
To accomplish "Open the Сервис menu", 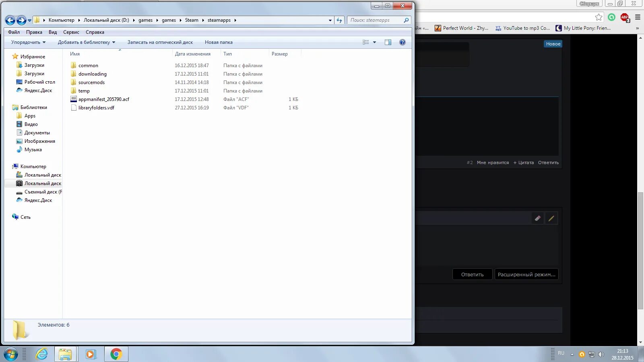I will (71, 32).
